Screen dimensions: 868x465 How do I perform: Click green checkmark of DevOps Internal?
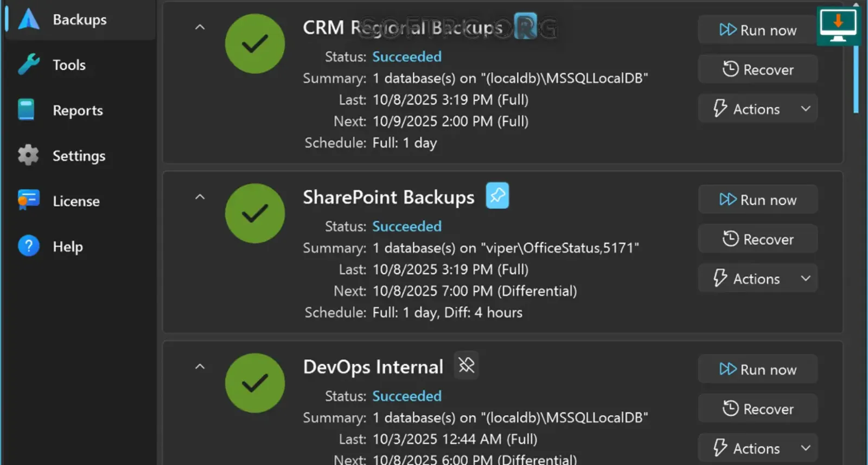(x=255, y=383)
